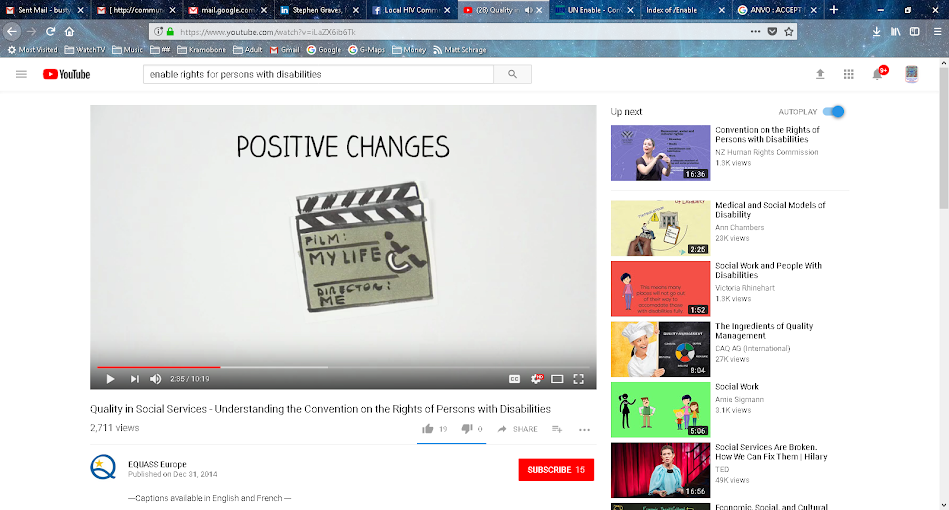Open WatchTV bookmark folder
Screen dimensions: 949x510
click(85, 50)
